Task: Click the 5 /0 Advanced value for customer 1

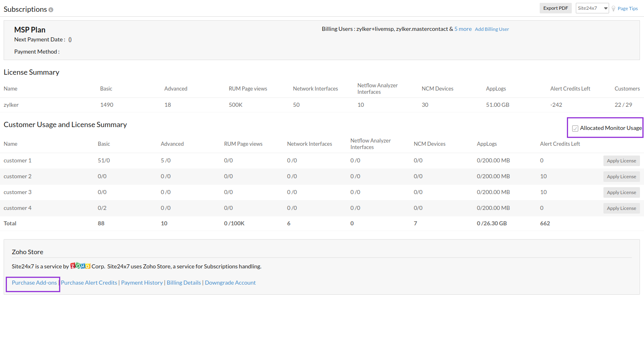Action: (x=166, y=160)
